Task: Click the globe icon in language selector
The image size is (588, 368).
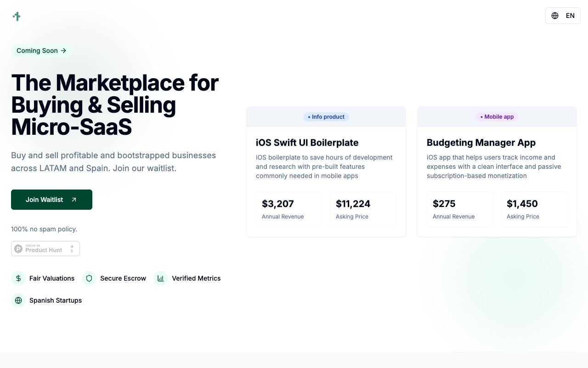Action: coord(555,16)
